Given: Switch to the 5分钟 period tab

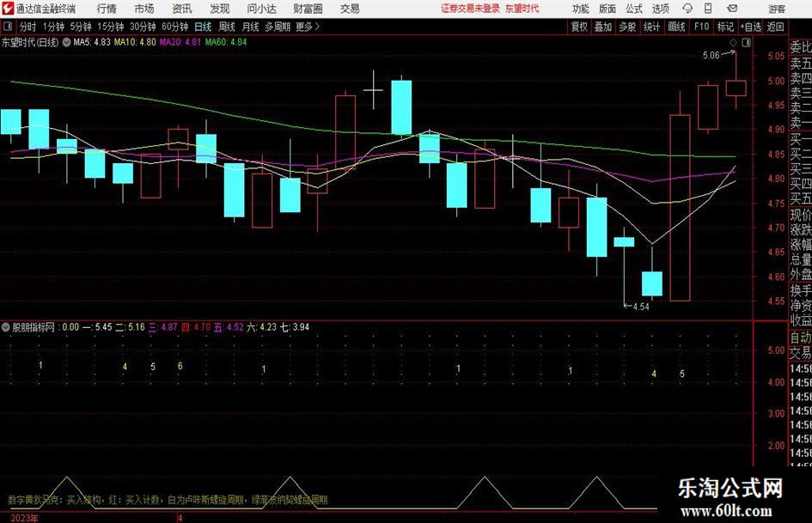Looking at the screenshot, I should coord(81,27).
